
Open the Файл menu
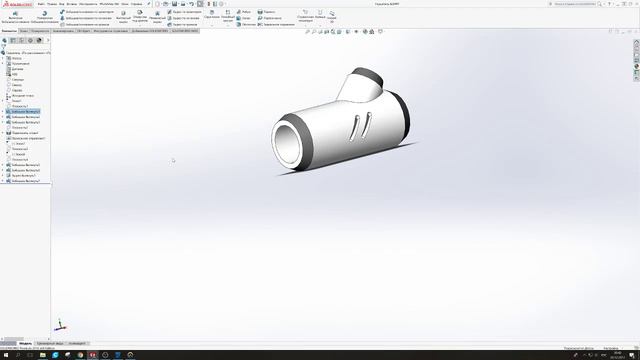(x=41, y=4)
